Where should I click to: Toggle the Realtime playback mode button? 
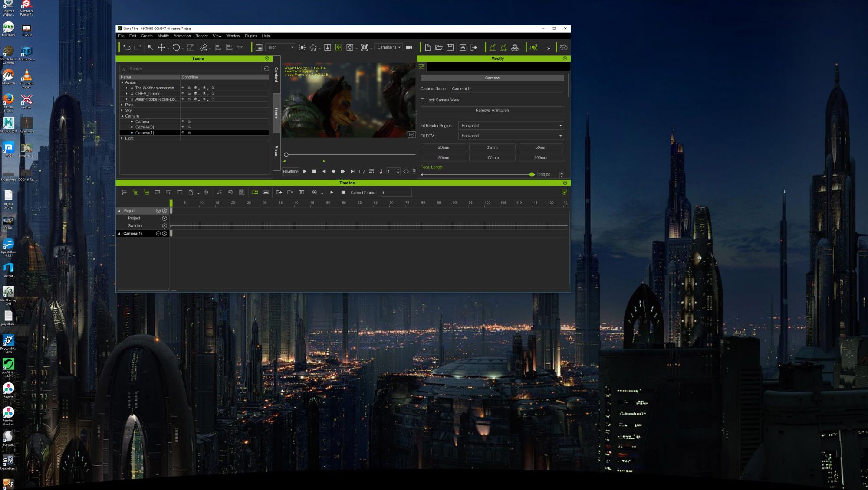click(x=291, y=172)
